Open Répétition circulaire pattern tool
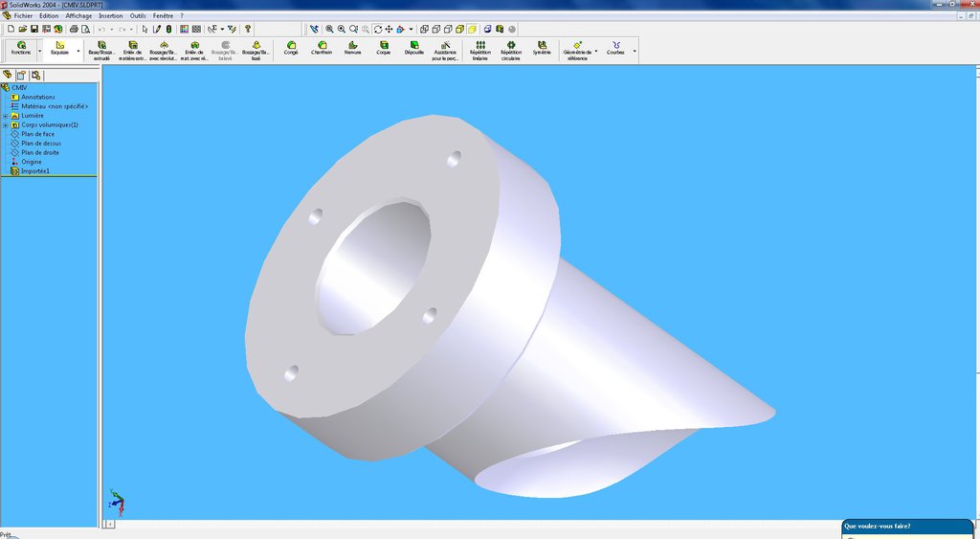 click(x=511, y=48)
